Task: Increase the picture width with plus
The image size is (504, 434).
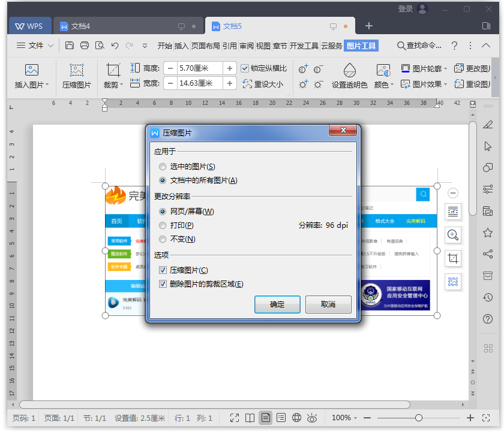Action: 229,83
